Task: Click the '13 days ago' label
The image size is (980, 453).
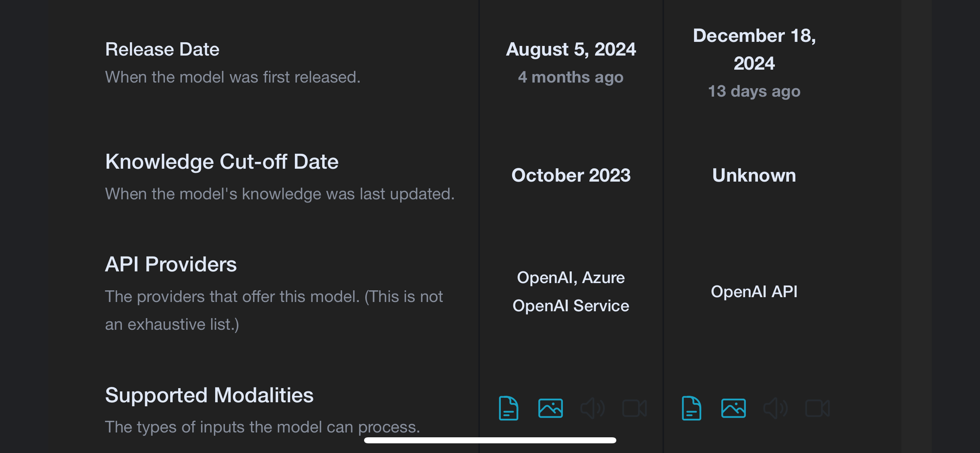Action: [x=754, y=91]
